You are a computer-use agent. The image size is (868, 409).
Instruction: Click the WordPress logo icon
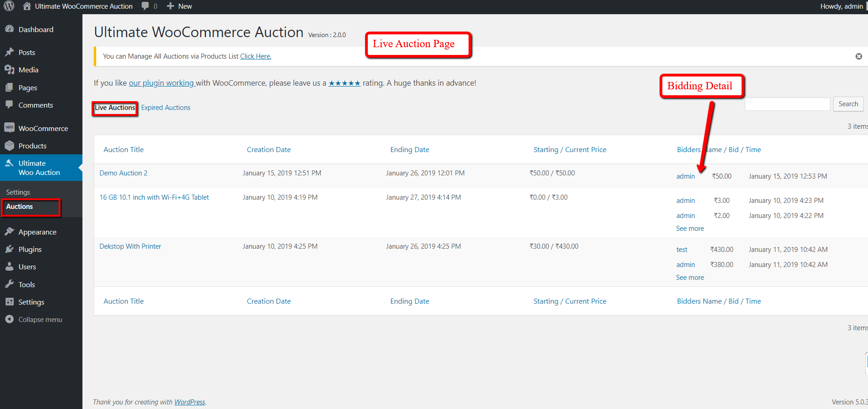pyautogui.click(x=9, y=6)
